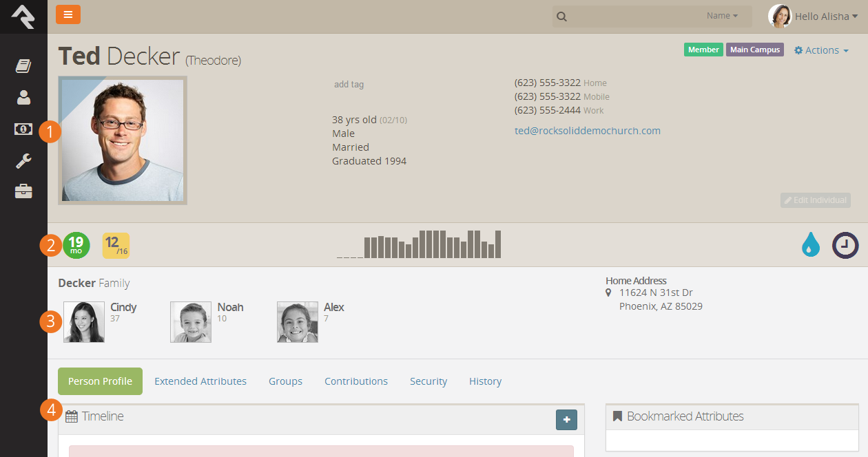
Task: Click Cindy's photo thumbnail
Action: 84,322
